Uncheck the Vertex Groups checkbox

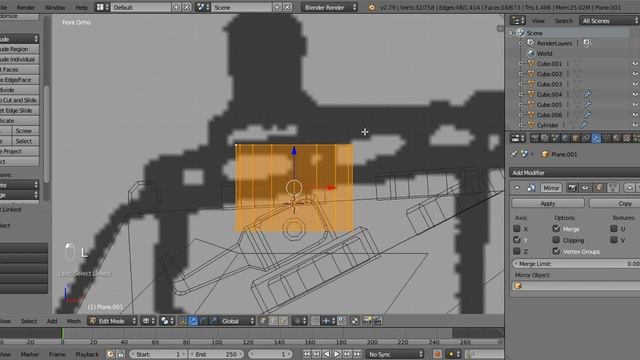(x=556, y=251)
